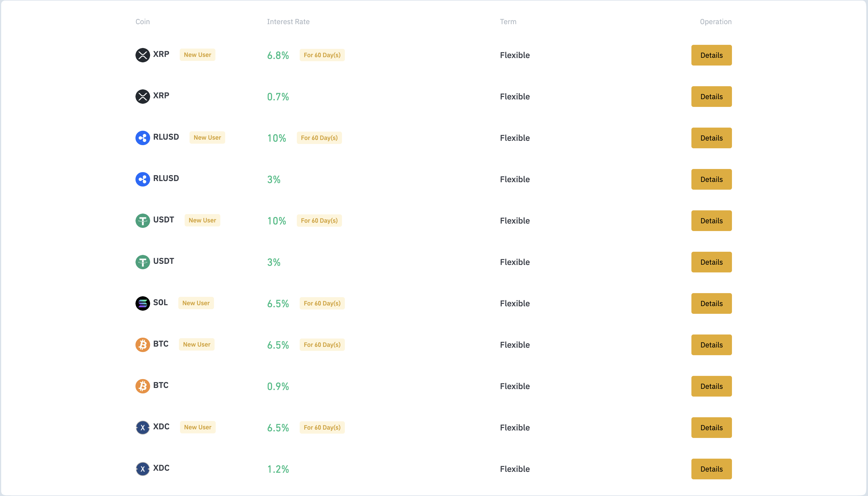Viewport: 868px width, 496px height.
Task: Open Details for the SOL 6.5% offer
Action: tap(712, 303)
